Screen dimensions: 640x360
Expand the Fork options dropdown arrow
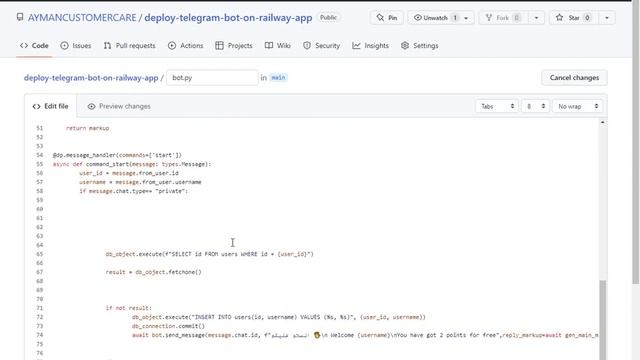[x=536, y=18]
